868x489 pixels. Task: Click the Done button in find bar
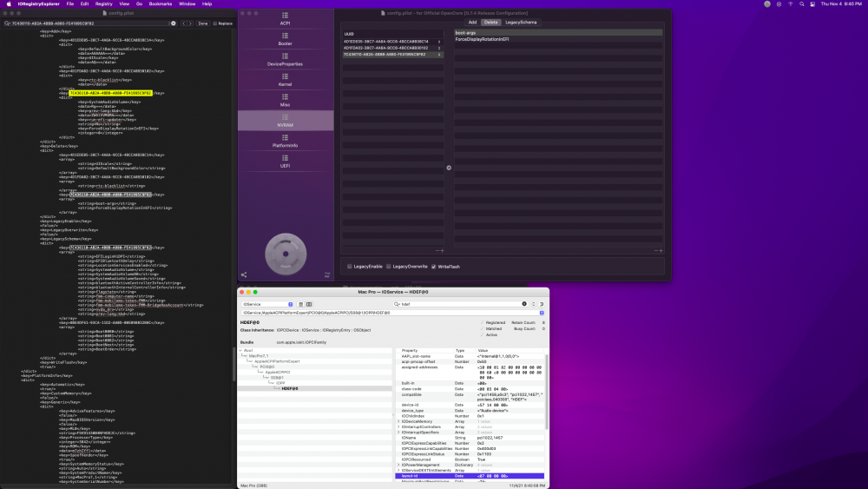pos(203,23)
